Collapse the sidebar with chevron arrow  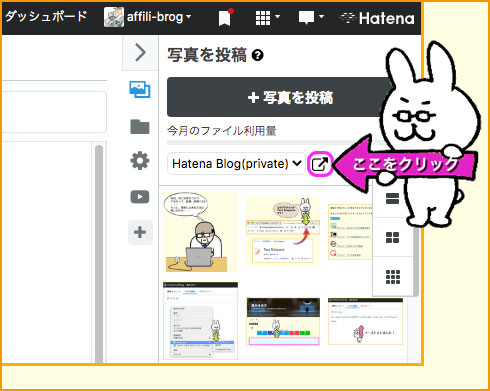click(x=140, y=53)
